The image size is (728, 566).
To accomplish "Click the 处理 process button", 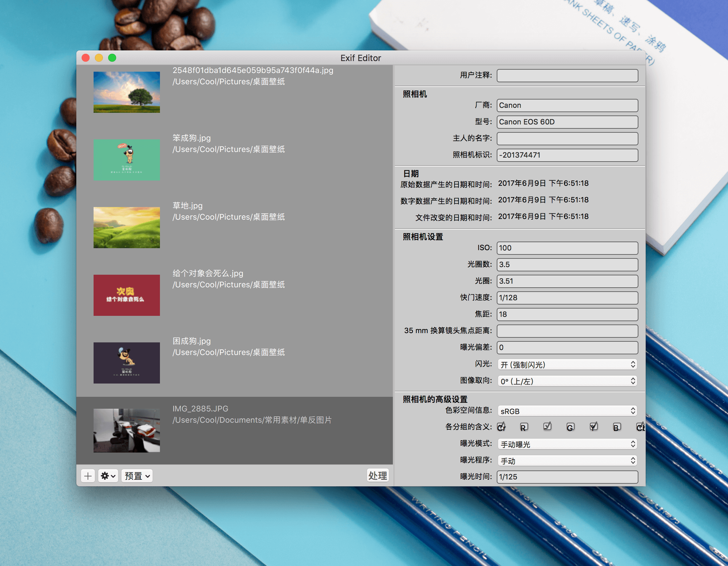I will click(x=378, y=475).
